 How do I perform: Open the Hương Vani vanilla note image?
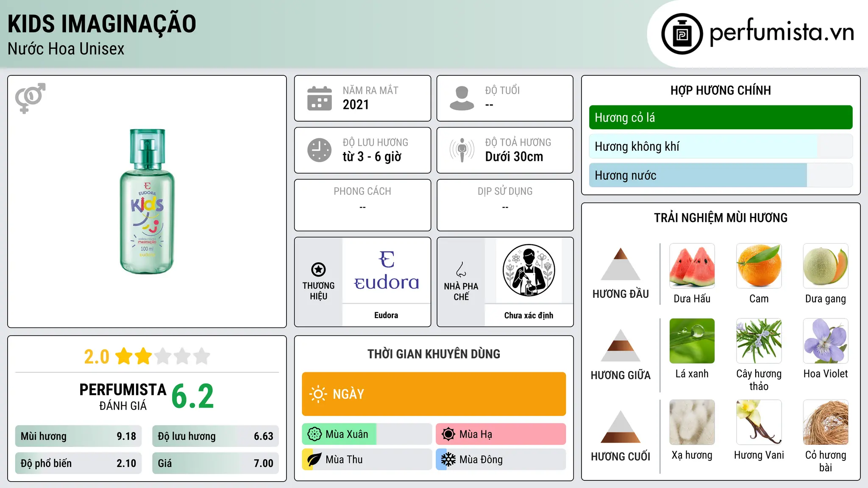click(759, 422)
